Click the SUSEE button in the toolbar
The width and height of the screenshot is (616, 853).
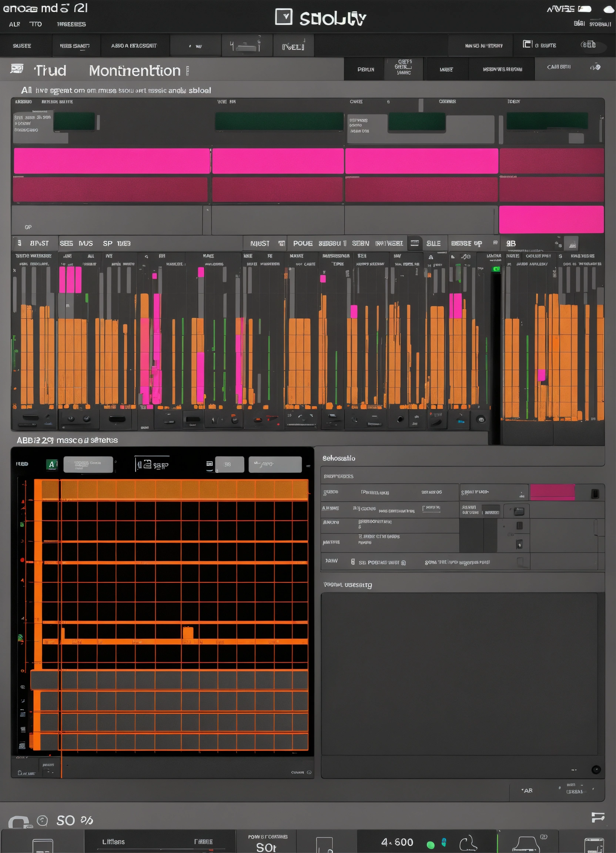click(x=22, y=46)
